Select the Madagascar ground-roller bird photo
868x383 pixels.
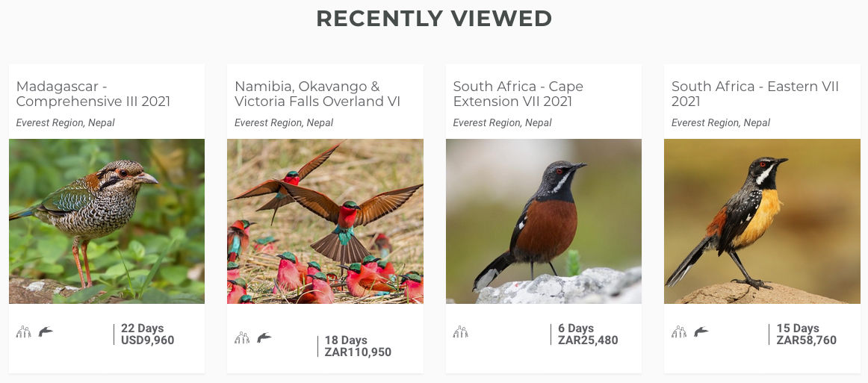click(x=107, y=222)
